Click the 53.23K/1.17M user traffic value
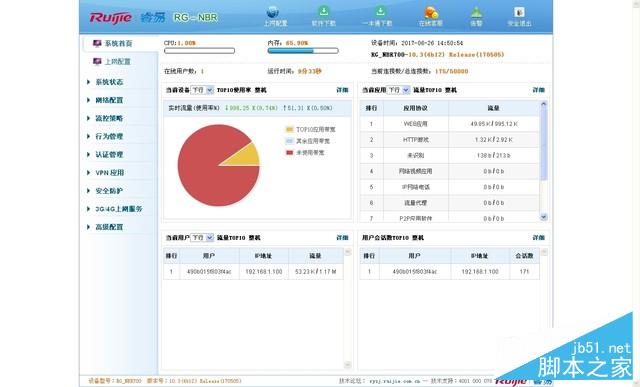Image resolution: width=640 pixels, height=387 pixels. coord(316,271)
